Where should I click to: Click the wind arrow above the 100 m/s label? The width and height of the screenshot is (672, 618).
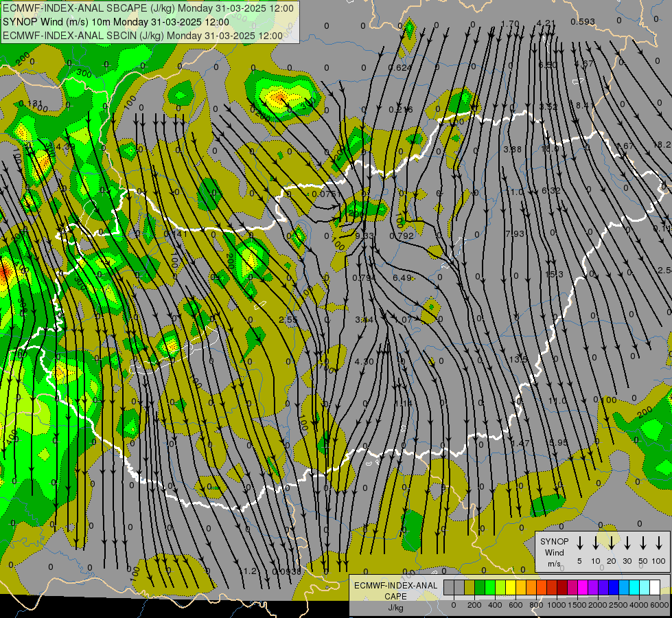[x=659, y=543]
